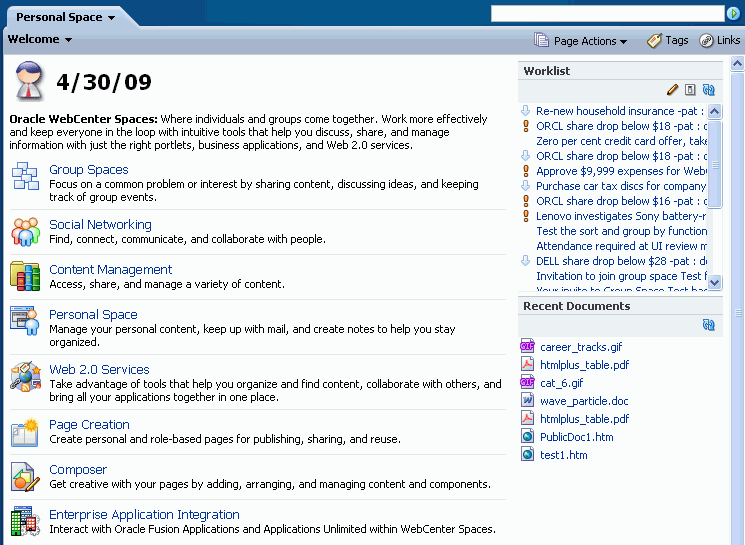Click the Page Creation icon

click(25, 432)
